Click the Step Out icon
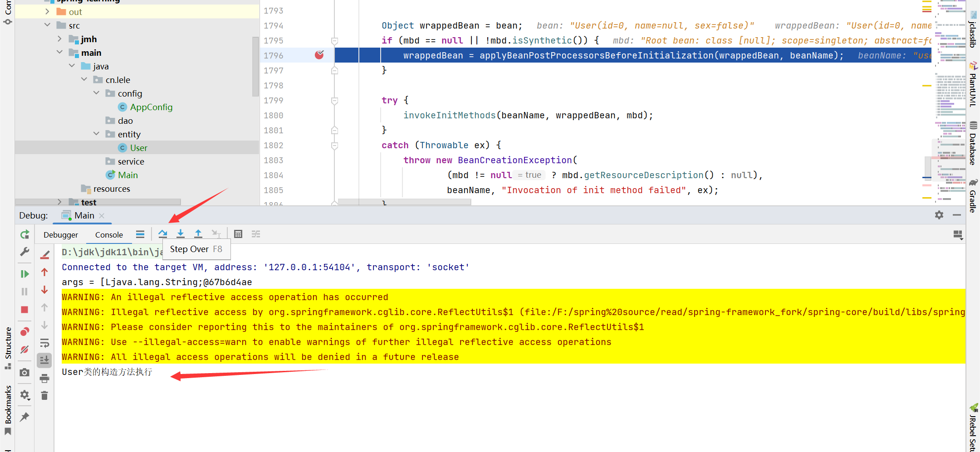 tap(198, 234)
